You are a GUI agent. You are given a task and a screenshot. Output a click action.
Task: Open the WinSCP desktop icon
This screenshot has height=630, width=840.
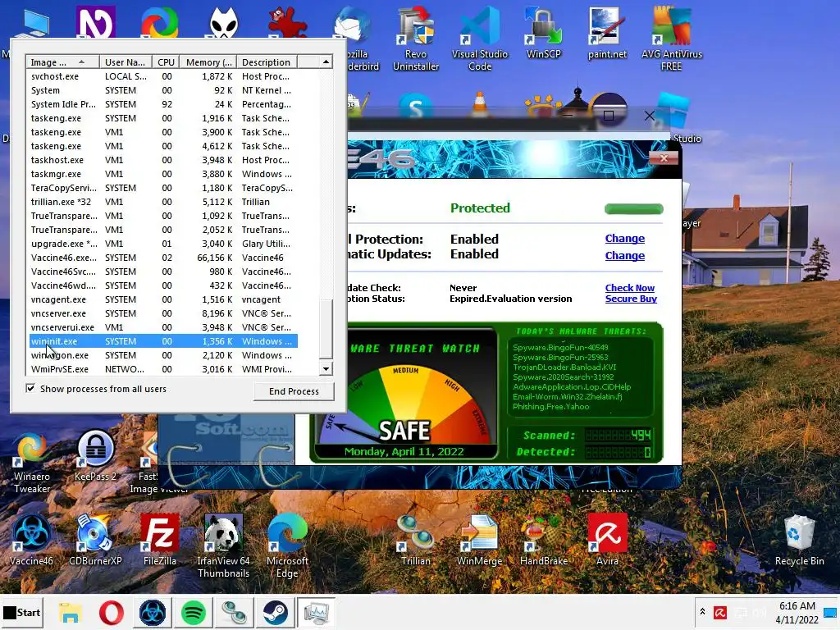[544, 34]
